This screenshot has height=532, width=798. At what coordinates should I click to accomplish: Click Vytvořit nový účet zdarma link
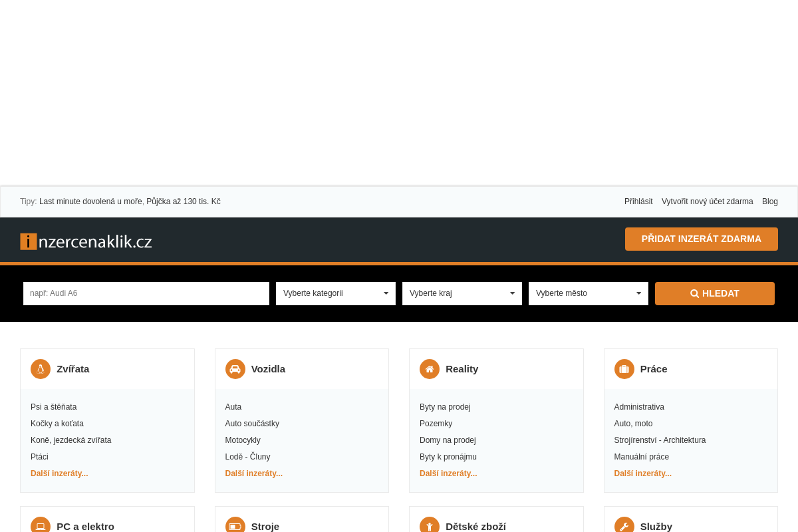pos(708,201)
